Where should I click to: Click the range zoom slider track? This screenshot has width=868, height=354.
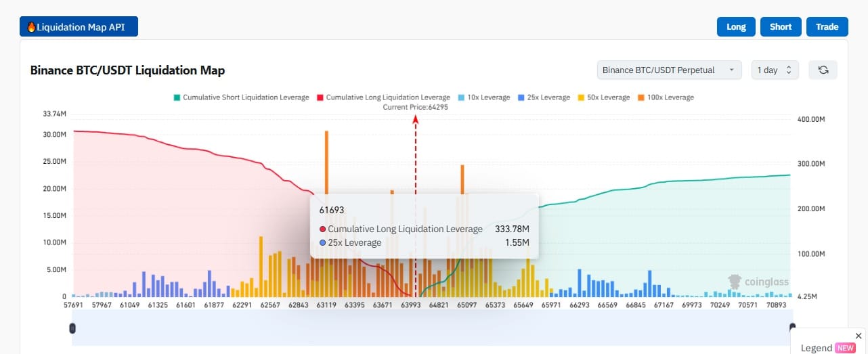pos(432,328)
